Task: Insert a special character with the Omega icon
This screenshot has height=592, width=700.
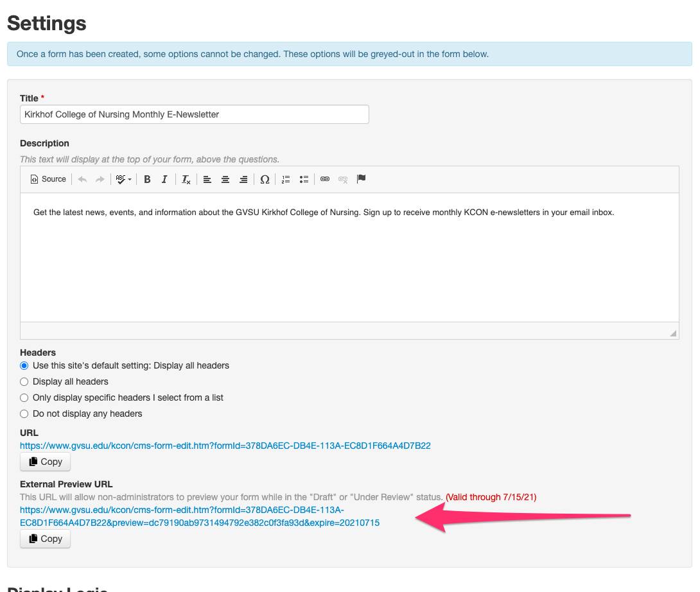Action: coord(265,179)
